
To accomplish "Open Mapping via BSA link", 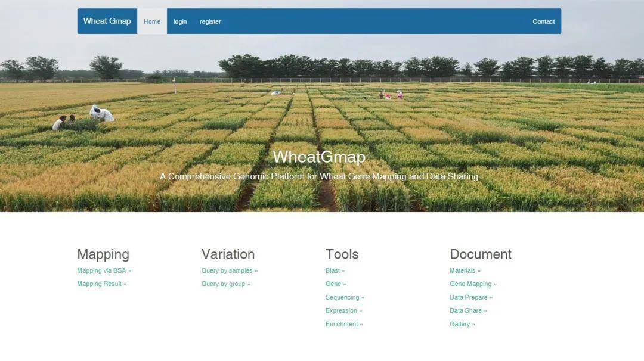I will (x=104, y=270).
